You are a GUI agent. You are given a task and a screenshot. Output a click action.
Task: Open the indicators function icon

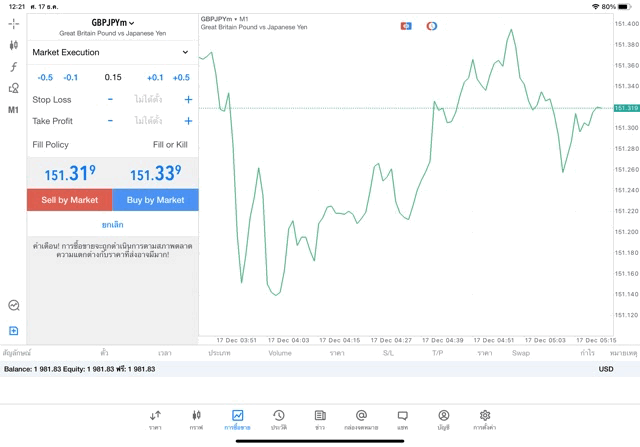pyautogui.click(x=13, y=67)
